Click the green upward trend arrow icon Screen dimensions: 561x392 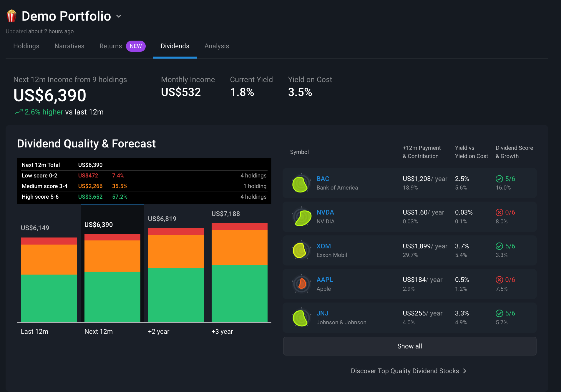click(x=19, y=112)
